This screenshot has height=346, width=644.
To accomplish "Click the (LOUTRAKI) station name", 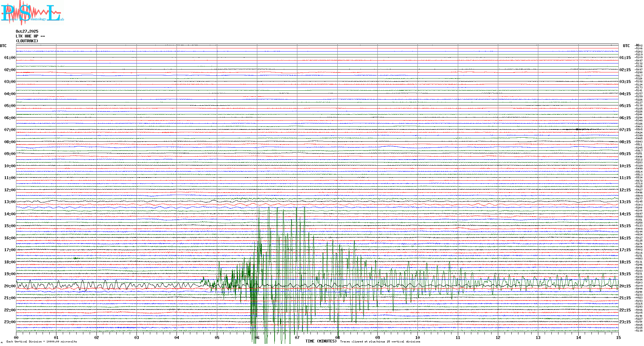I will pyautogui.click(x=27, y=41).
